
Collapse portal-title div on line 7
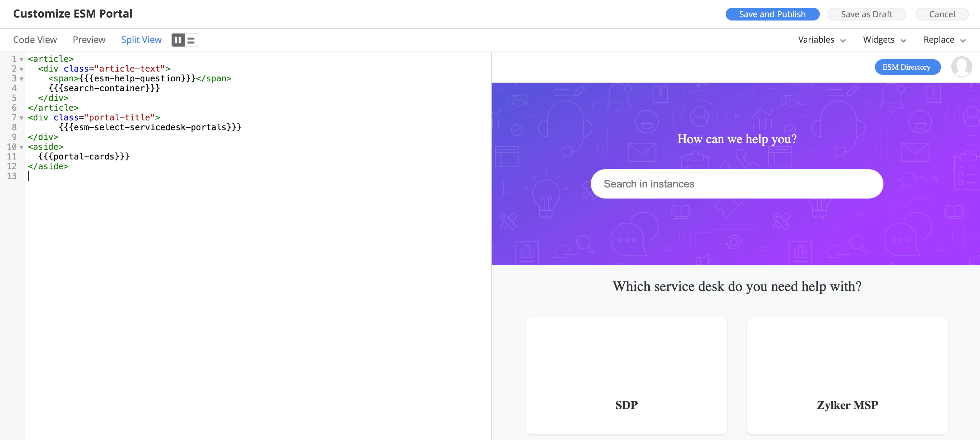point(22,118)
